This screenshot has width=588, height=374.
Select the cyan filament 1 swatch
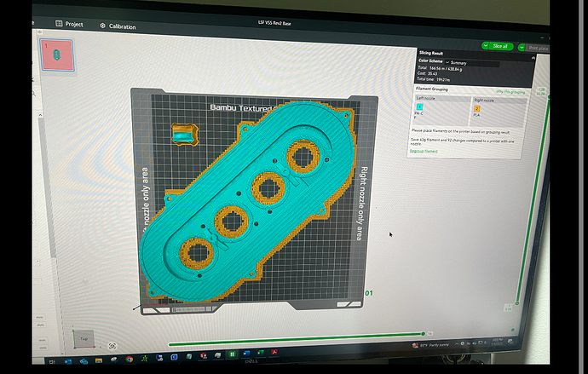[419, 106]
